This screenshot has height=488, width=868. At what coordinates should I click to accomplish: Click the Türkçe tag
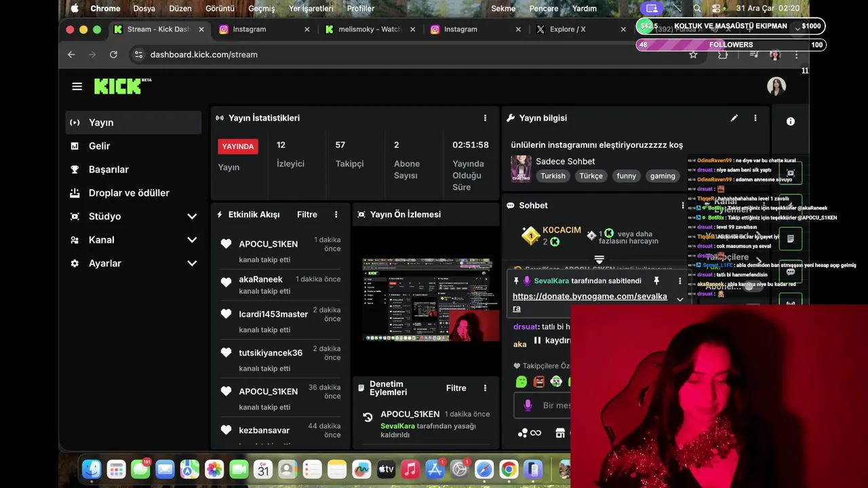coord(591,176)
